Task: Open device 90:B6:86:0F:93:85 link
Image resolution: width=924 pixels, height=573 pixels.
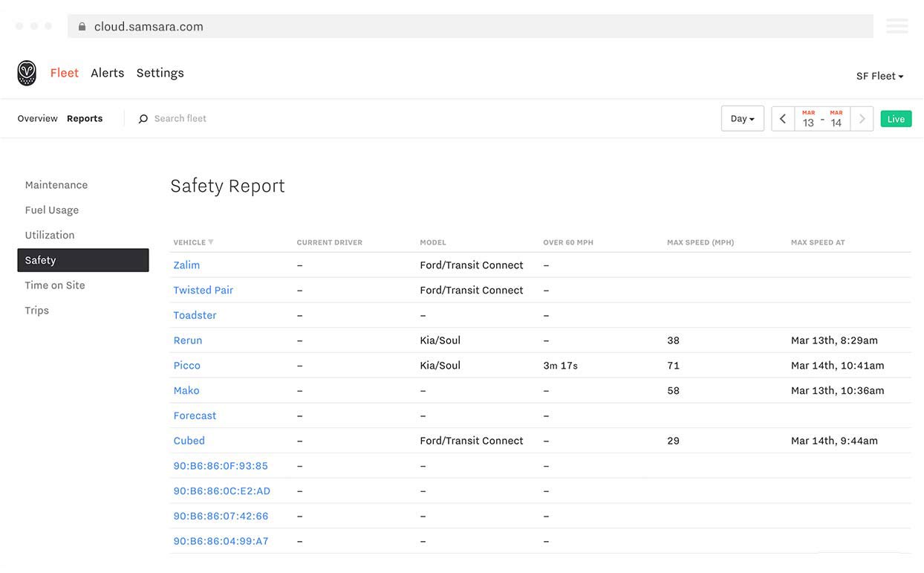Action: (x=221, y=466)
